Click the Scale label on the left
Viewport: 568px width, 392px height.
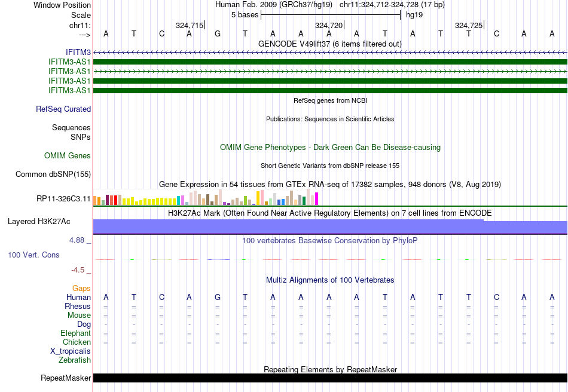click(81, 15)
